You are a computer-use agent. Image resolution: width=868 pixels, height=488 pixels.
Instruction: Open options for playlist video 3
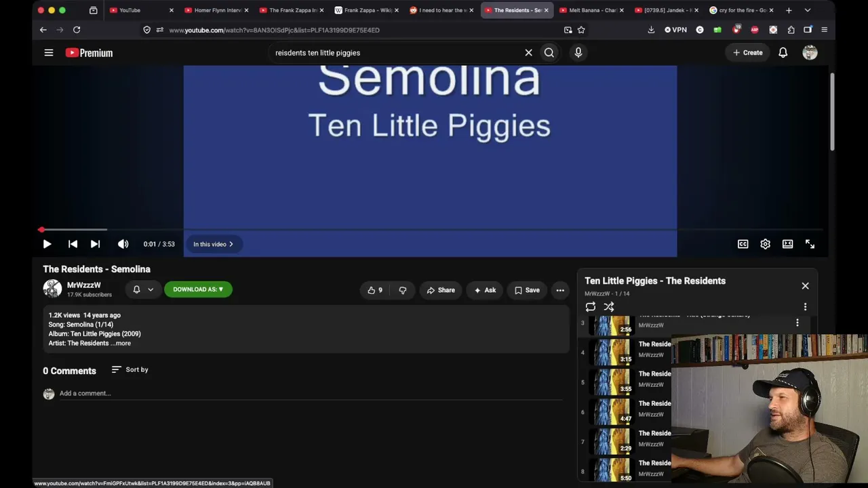point(797,323)
